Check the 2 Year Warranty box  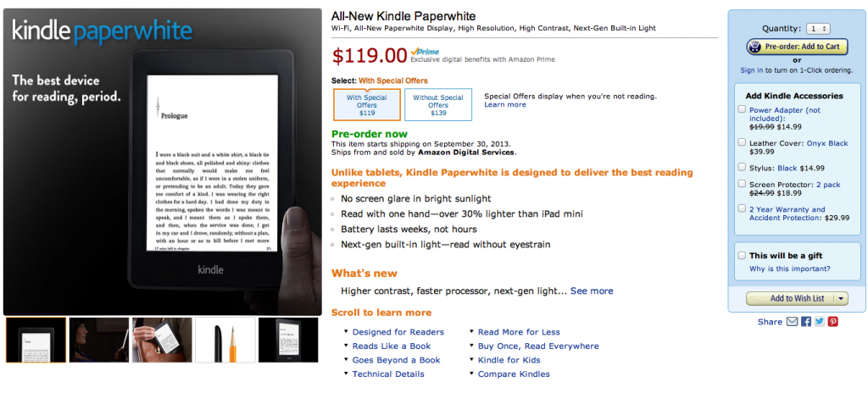[x=743, y=209]
